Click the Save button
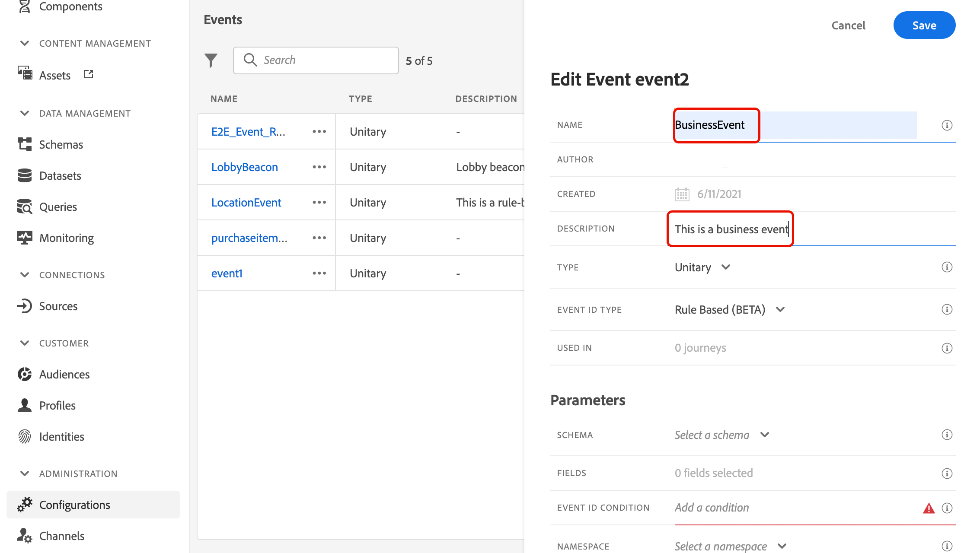The width and height of the screenshot is (980, 553). coord(924,25)
